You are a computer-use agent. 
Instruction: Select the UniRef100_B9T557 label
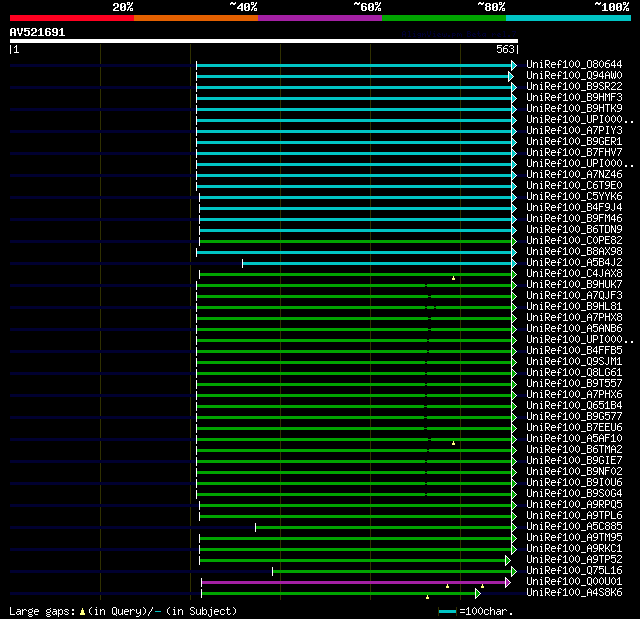[x=574, y=384]
